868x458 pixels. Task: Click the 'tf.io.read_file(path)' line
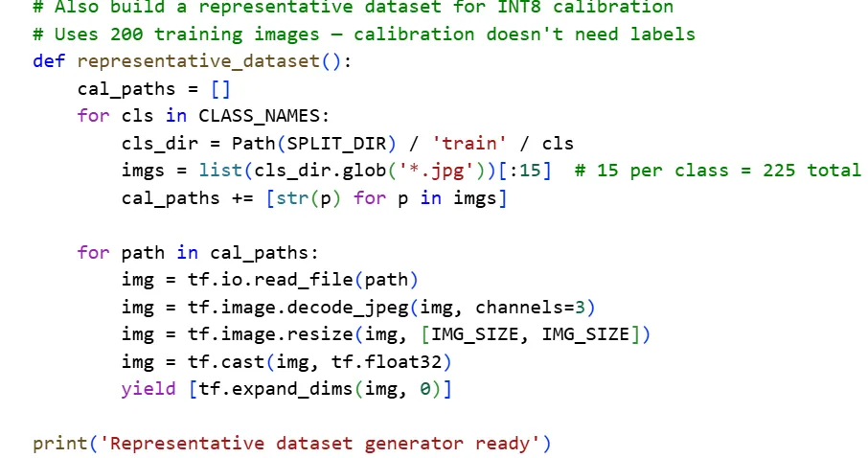(270, 280)
